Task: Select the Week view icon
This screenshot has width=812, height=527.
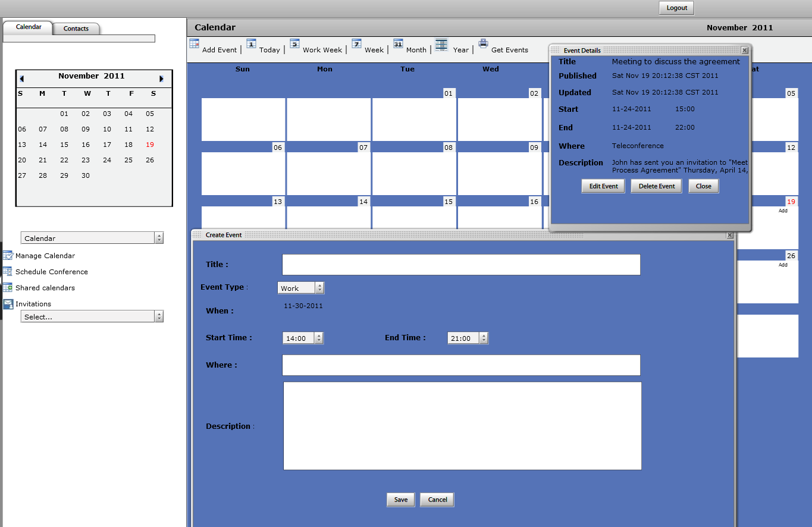Action: coord(356,43)
